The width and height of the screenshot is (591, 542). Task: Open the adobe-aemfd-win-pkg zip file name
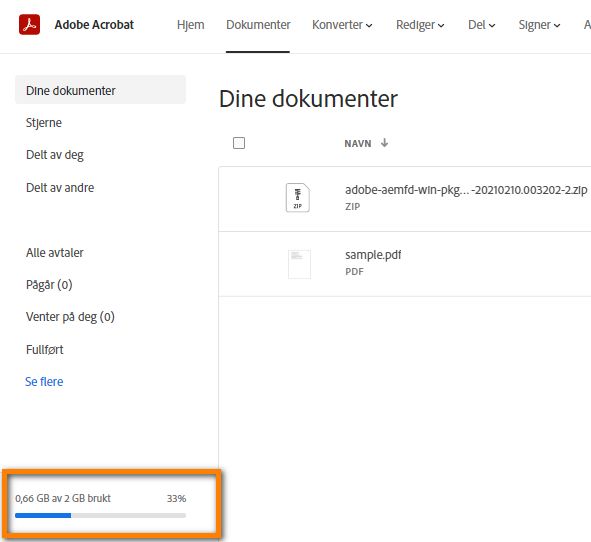pos(466,190)
